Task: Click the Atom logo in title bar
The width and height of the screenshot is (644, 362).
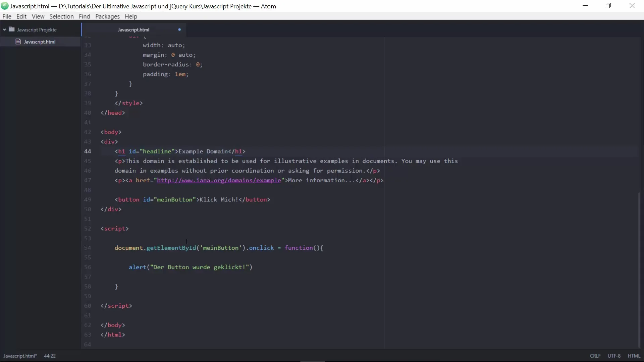Action: (x=5, y=6)
